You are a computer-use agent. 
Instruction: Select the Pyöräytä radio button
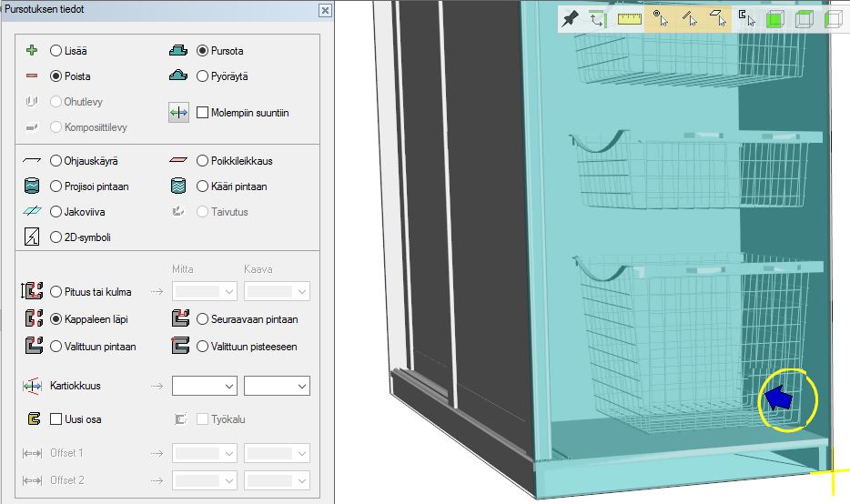tap(202, 76)
